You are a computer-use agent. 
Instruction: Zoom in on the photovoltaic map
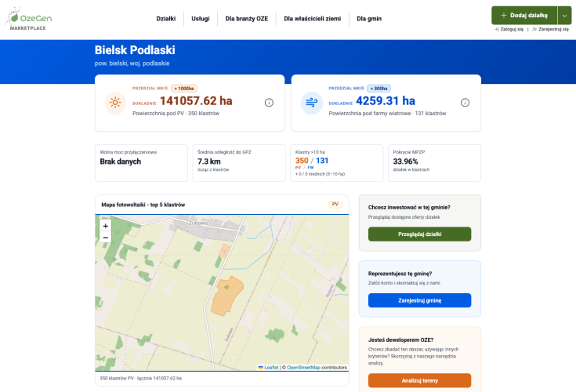pos(106,226)
